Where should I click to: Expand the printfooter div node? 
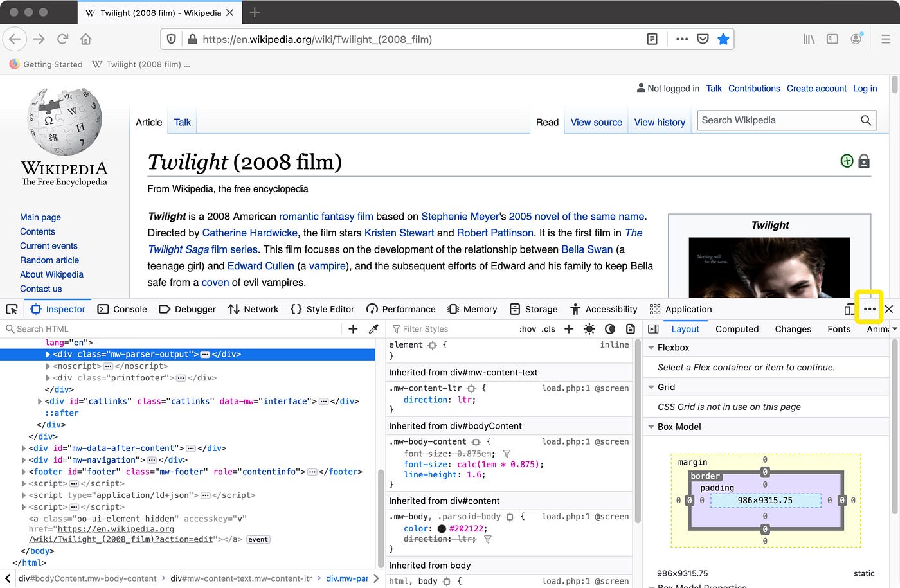tap(48, 378)
